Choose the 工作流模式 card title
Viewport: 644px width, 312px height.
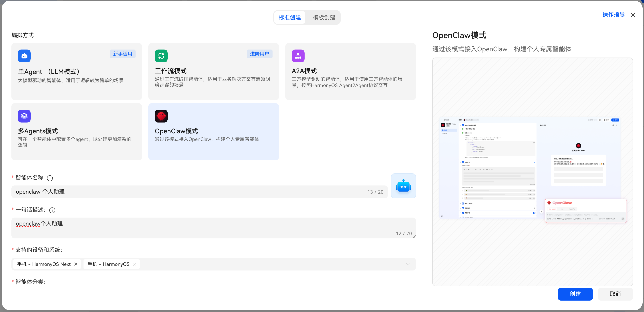171,71
